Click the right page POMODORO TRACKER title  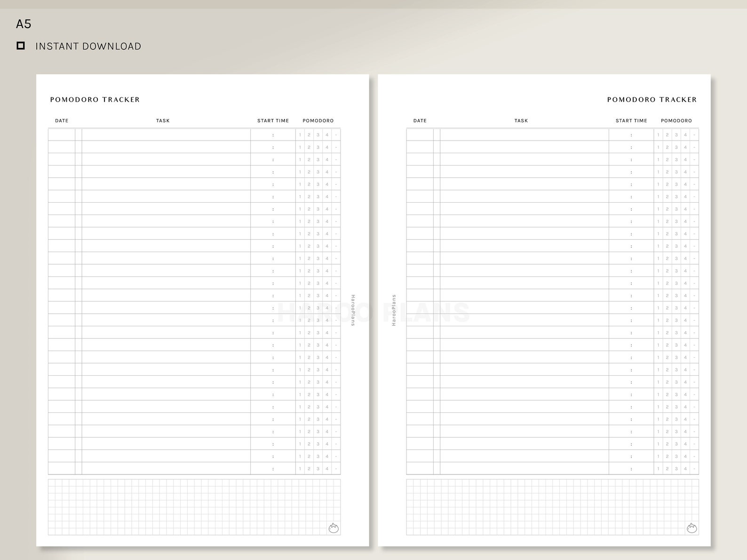pyautogui.click(x=652, y=100)
